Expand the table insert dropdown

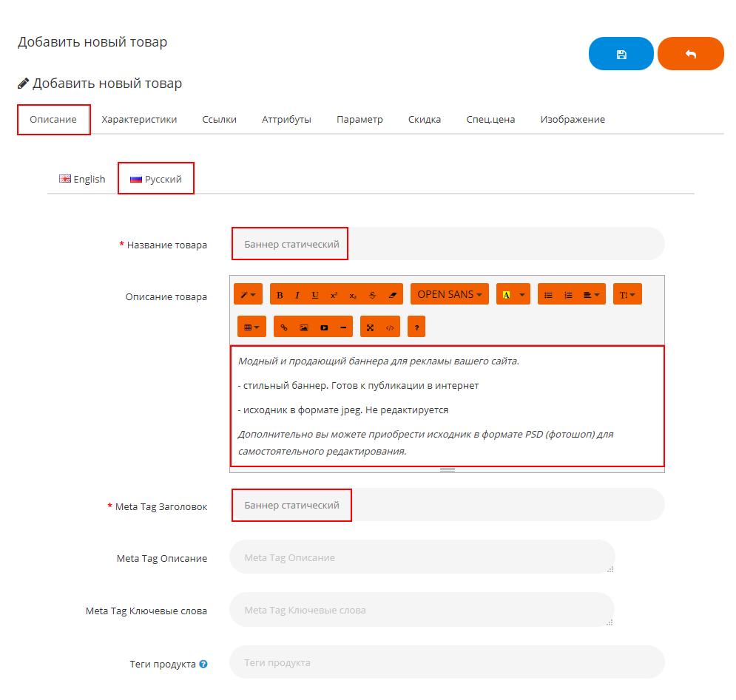coord(251,327)
